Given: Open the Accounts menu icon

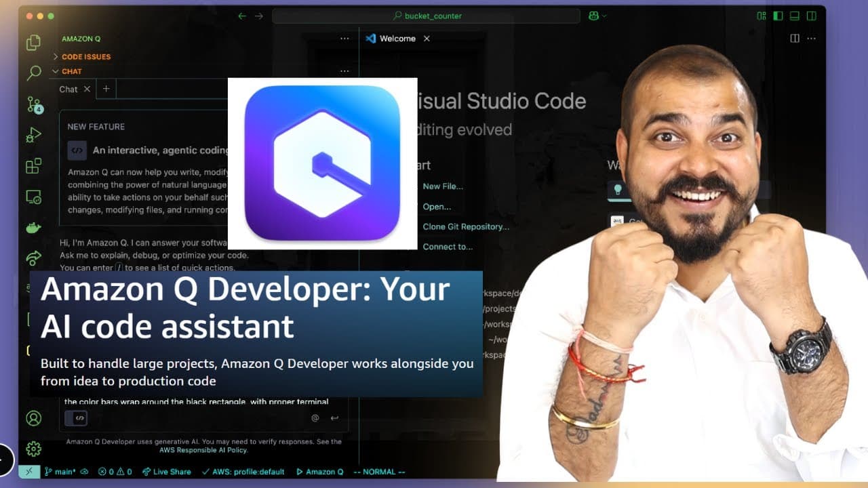Looking at the screenshot, I should 33,418.
